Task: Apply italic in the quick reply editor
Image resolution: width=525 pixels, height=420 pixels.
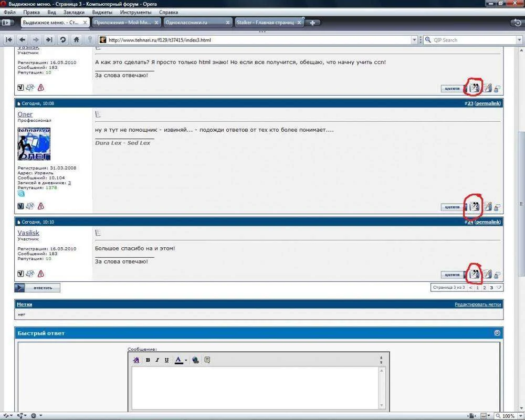Action: coord(157,360)
